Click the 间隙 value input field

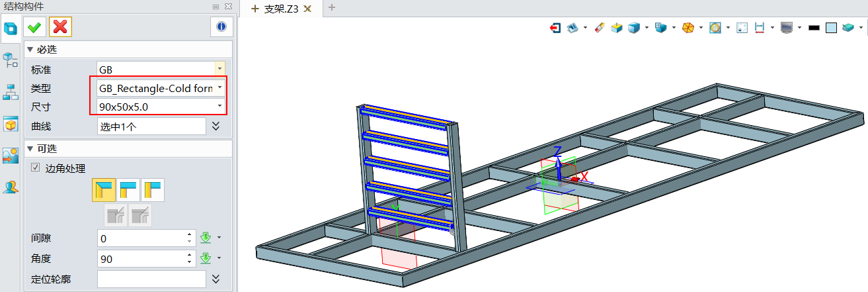click(141, 238)
